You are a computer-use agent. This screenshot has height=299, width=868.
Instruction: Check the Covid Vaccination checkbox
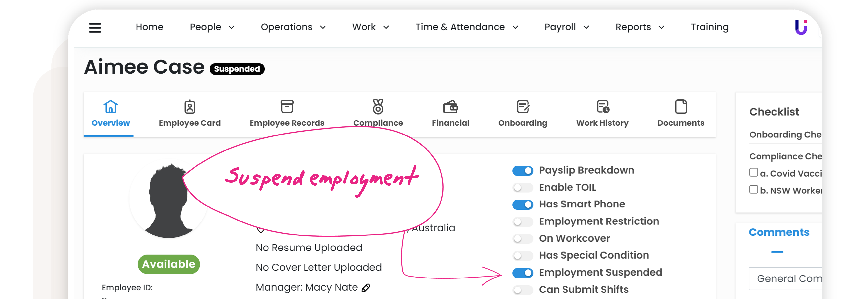753,172
